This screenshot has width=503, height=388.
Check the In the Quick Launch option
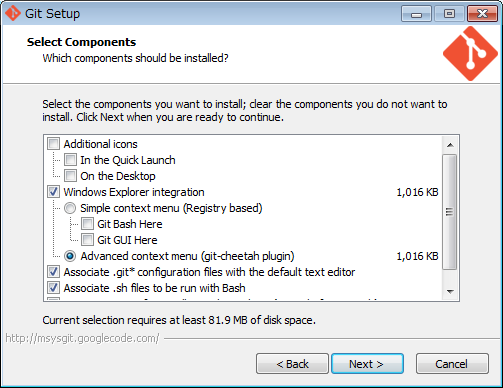pyautogui.click(x=70, y=160)
